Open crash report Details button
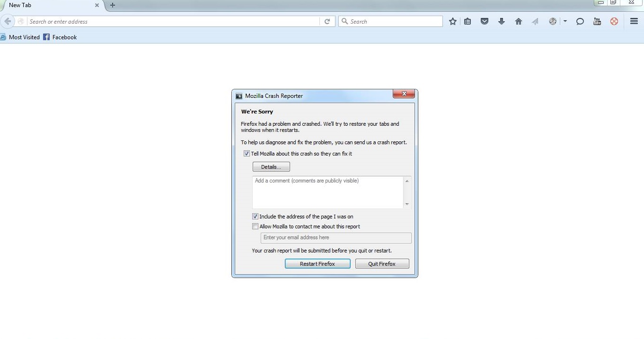Screen dimensions: 644x339 271,167
